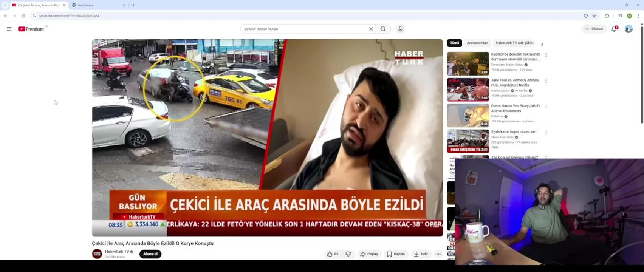The width and height of the screenshot is (644, 272).
Task: Open Habertürk TV channel avatar
Action: 97,254
